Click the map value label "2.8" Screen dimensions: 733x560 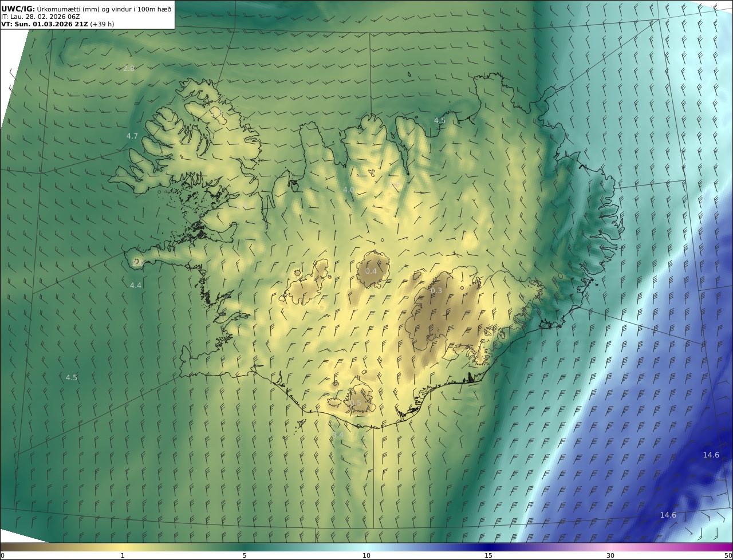pos(129,69)
